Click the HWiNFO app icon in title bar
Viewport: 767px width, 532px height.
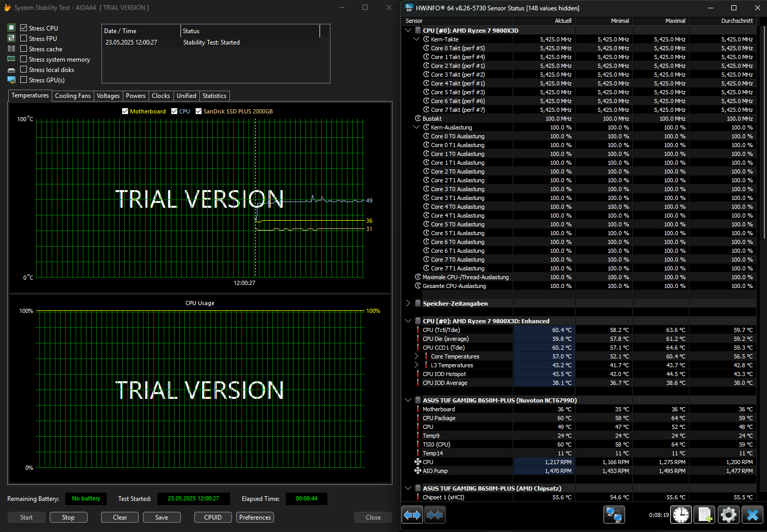point(409,8)
